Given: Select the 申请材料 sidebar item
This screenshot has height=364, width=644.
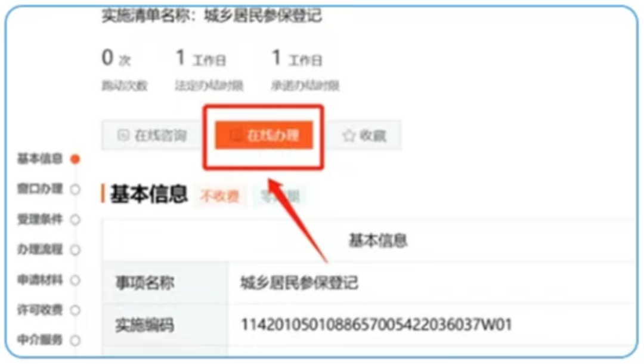Looking at the screenshot, I should tap(40, 280).
